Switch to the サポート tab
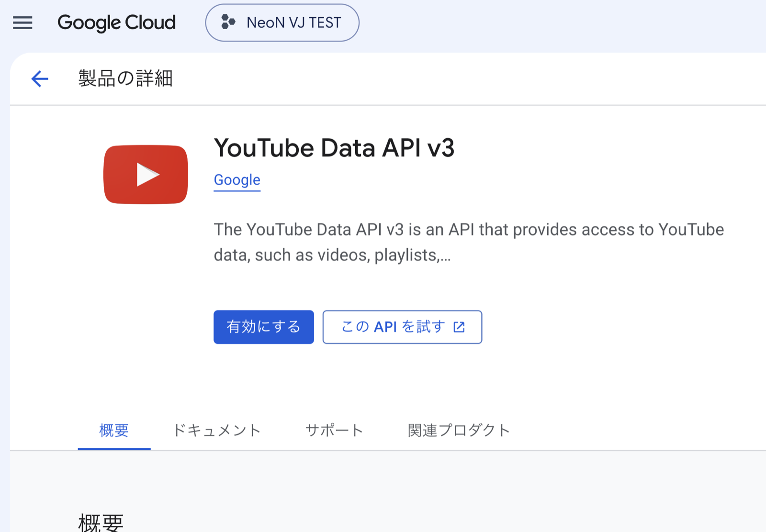 (334, 431)
